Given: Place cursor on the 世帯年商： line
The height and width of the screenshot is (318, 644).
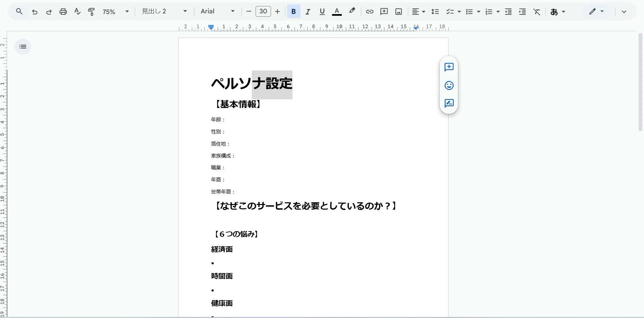Looking at the screenshot, I should 223,192.
